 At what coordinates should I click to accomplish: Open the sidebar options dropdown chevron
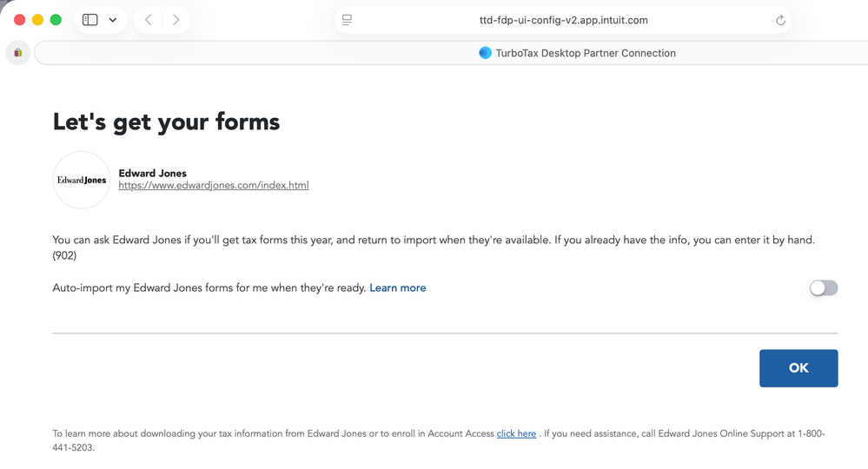coord(113,20)
